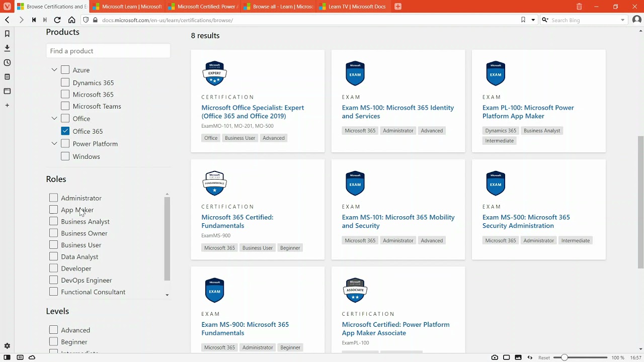
Task: Uncheck the Office 365 checkbox
Action: click(65, 131)
